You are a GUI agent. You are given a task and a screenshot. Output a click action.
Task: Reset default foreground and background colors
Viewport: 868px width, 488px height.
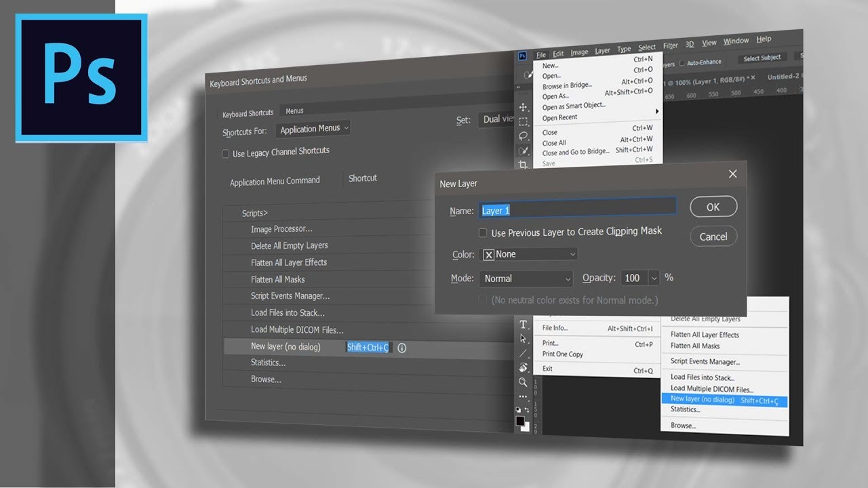click(x=519, y=409)
